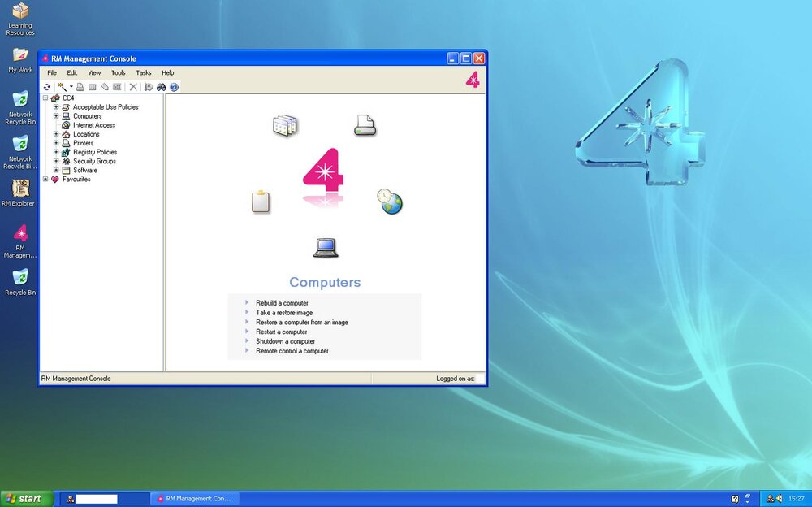Click the clipboard icon in main pane
Screen dimensions: 812x507
click(x=261, y=201)
